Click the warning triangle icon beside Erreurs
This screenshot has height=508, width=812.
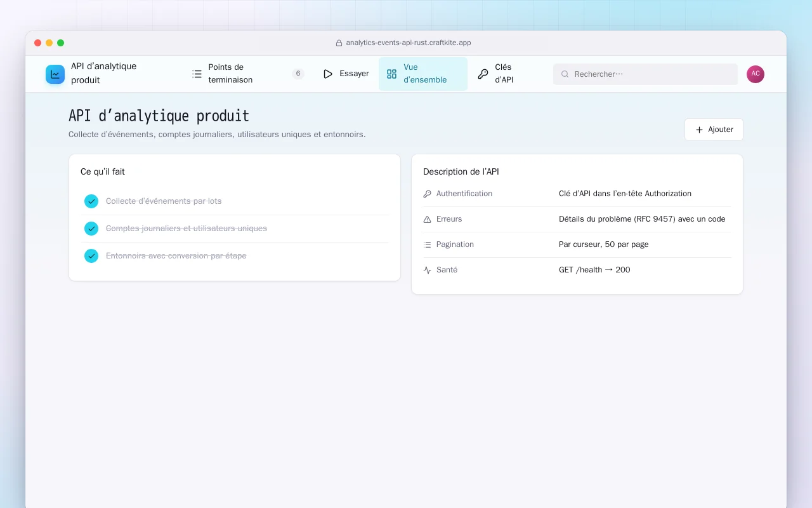(427, 219)
